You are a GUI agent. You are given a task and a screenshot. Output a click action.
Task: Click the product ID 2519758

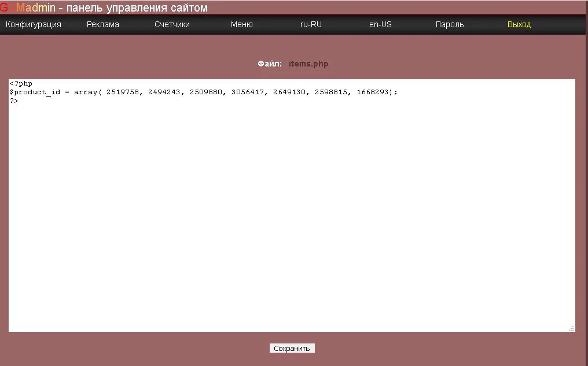(x=122, y=92)
